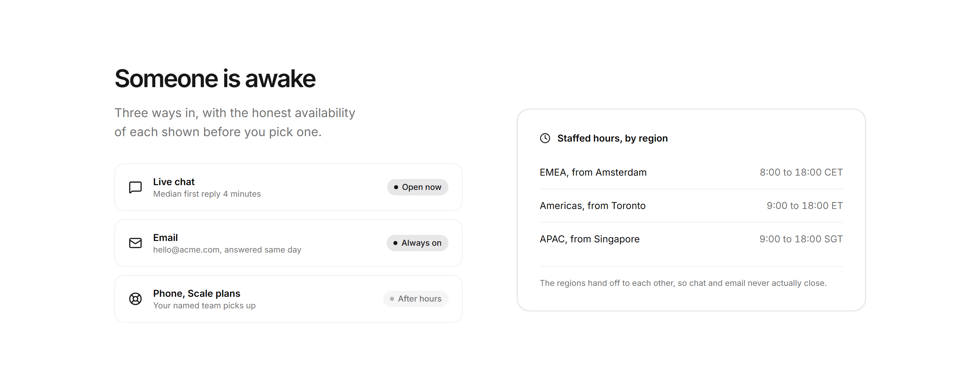The height and width of the screenshot is (388, 980).
Task: Select the After hours status badge
Action: point(416,299)
